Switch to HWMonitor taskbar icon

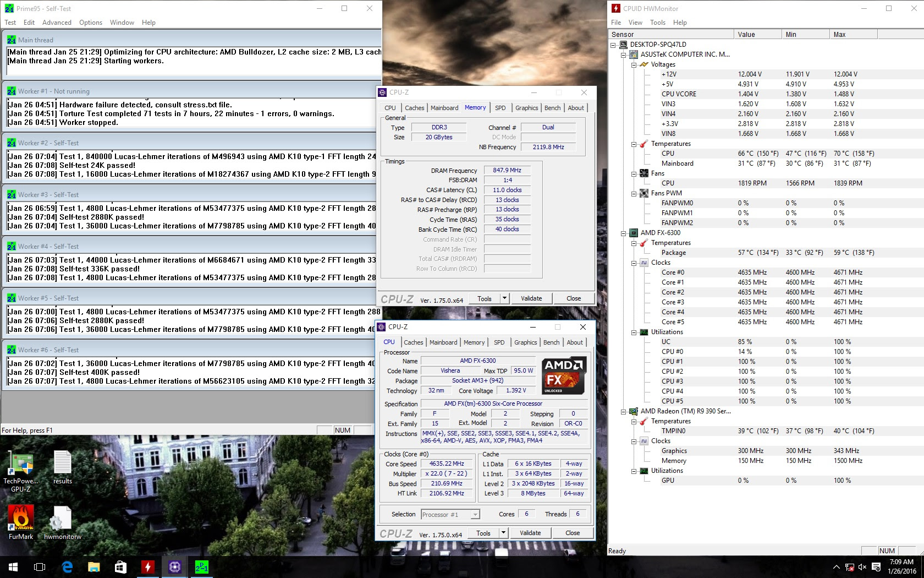[x=148, y=567]
